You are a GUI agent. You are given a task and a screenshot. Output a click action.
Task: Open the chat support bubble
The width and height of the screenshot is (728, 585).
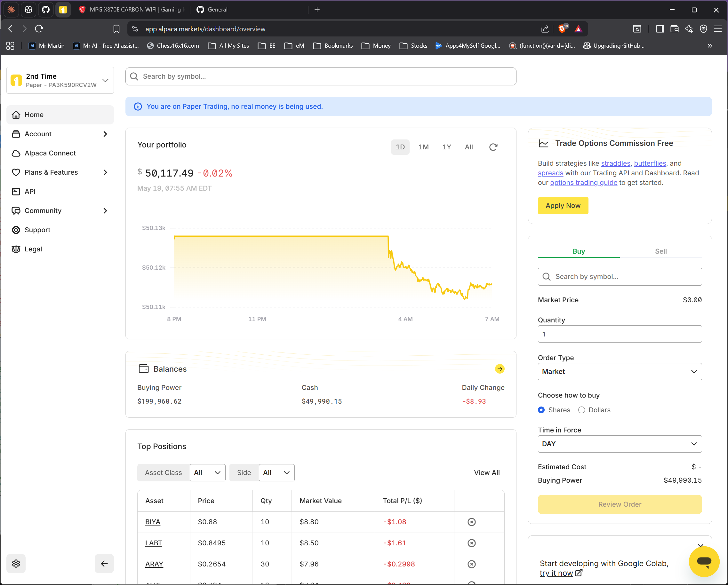704,561
